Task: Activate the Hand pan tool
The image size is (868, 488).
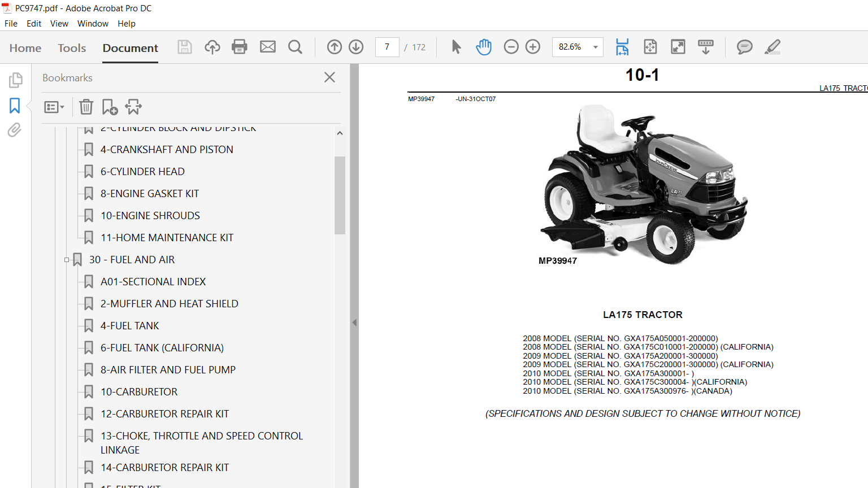Action: (484, 47)
